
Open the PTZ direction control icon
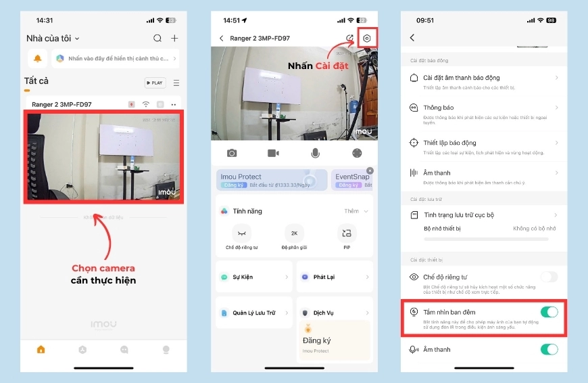tap(357, 153)
